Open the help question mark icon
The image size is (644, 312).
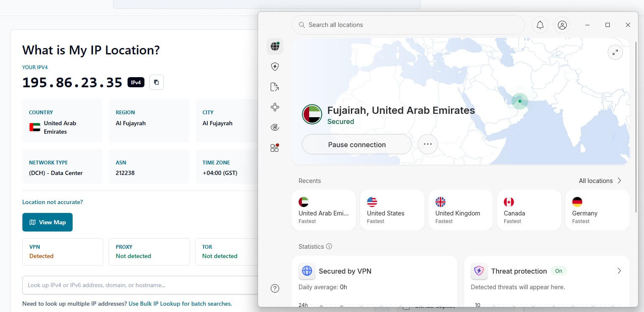(x=275, y=288)
